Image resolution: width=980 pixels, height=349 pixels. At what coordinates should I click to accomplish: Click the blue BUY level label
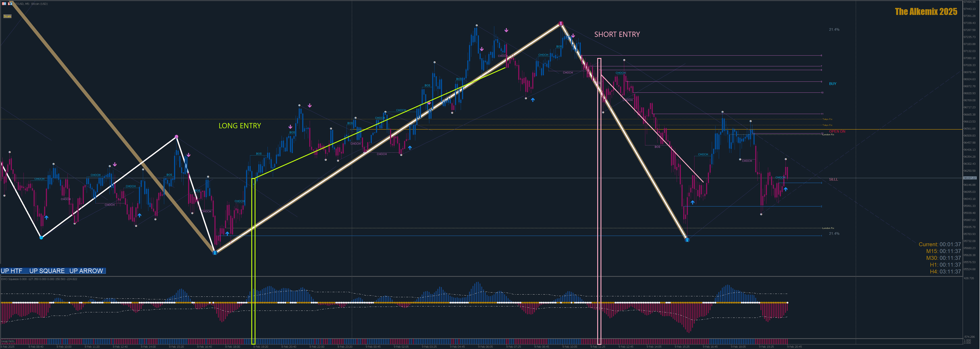pos(832,84)
